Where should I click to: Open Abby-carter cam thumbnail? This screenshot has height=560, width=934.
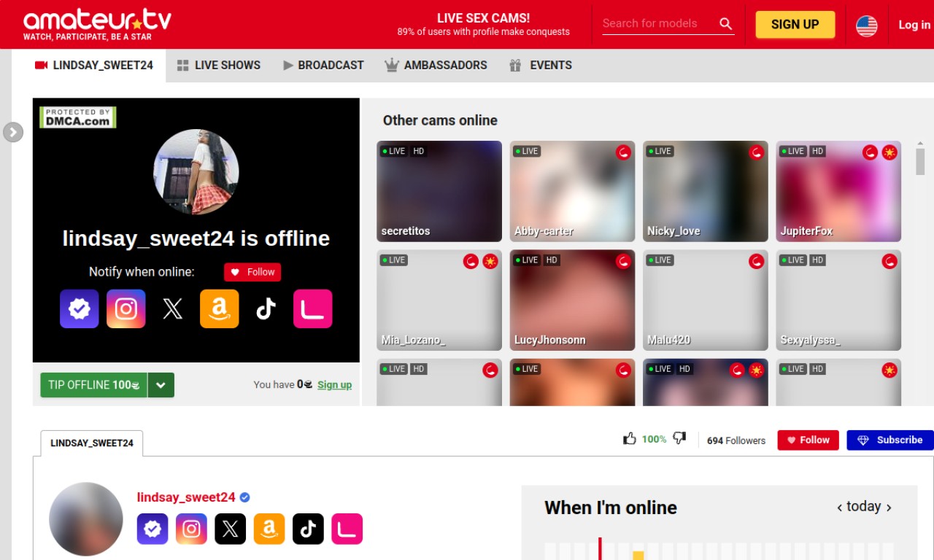(x=572, y=191)
